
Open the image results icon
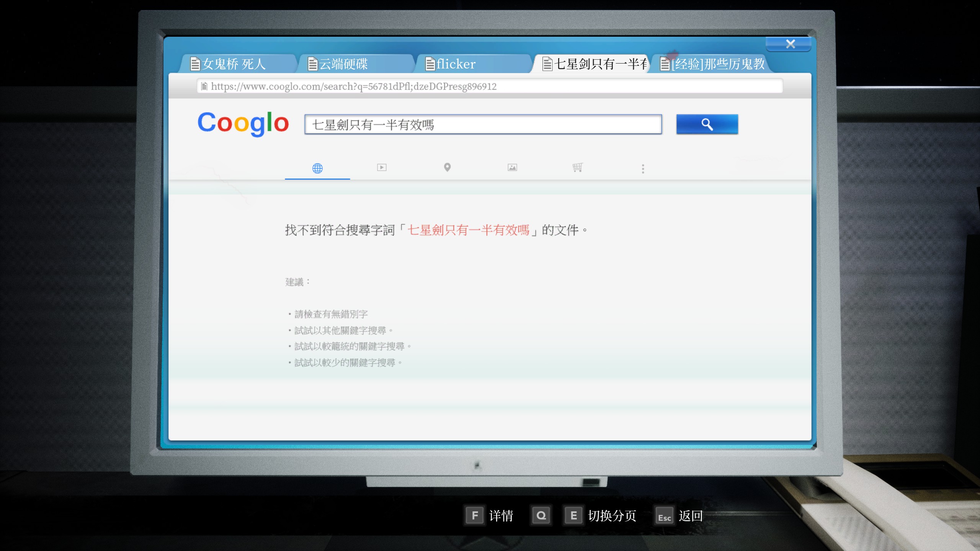[512, 167]
